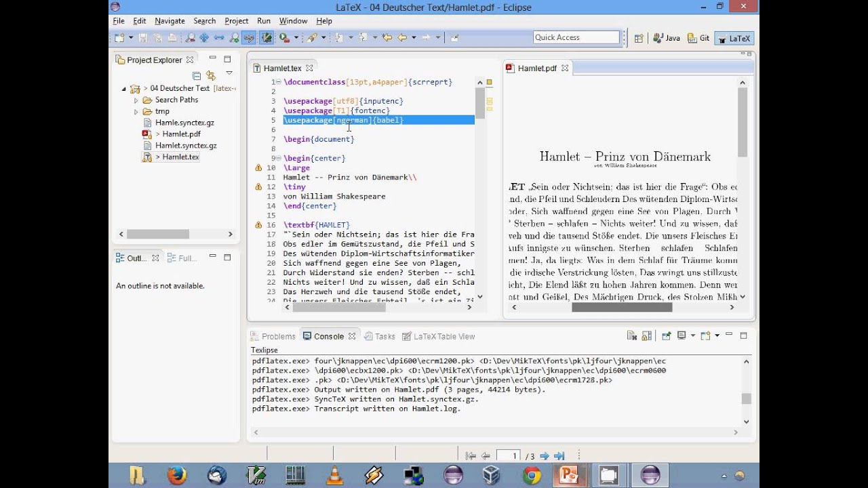Toggle Link with Editor in Project Explorer

click(211, 76)
